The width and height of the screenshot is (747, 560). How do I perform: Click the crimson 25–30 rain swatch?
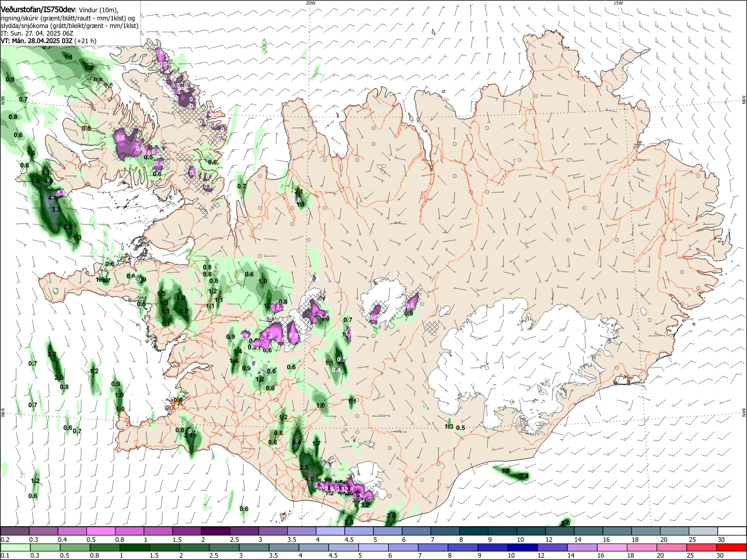tap(701, 547)
